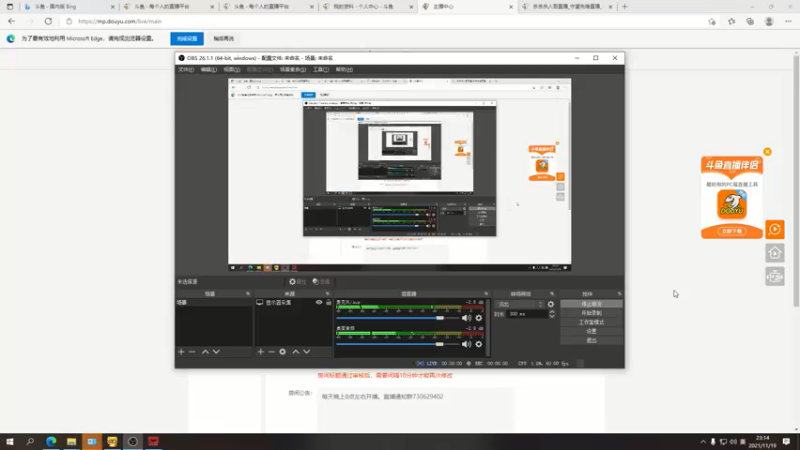Open source properties gear below Sources list
This screenshot has width=800, height=450.
point(283,352)
